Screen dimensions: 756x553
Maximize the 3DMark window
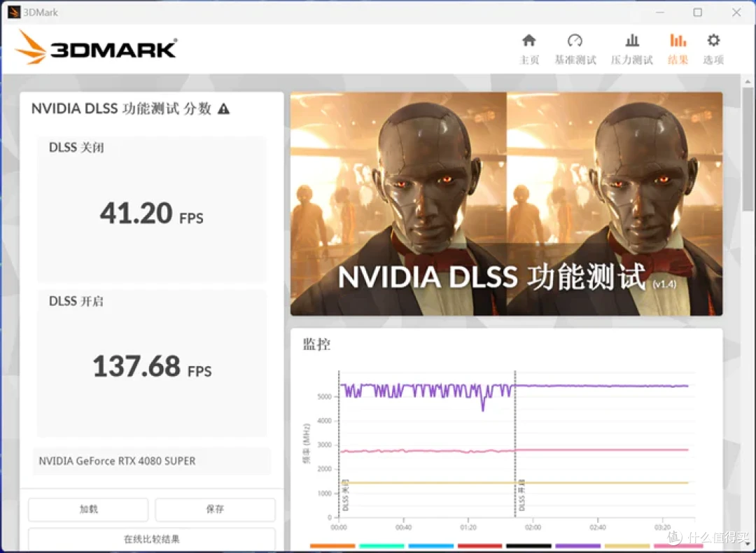[698, 12]
